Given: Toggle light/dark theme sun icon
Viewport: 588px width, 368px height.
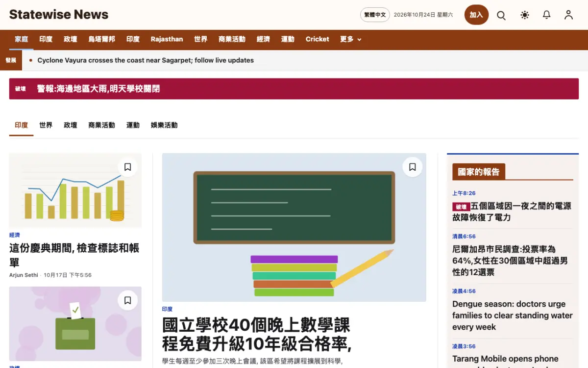Looking at the screenshot, I should click(x=525, y=15).
